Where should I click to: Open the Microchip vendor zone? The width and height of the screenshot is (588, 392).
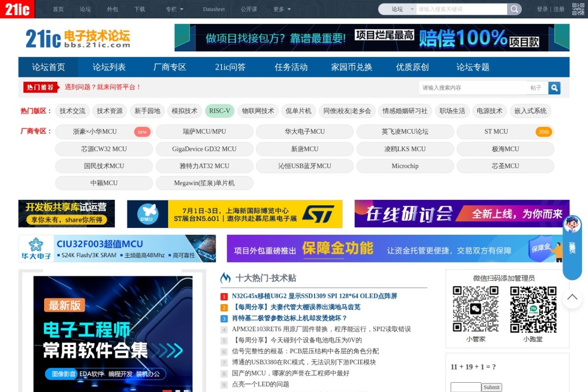coord(405,166)
